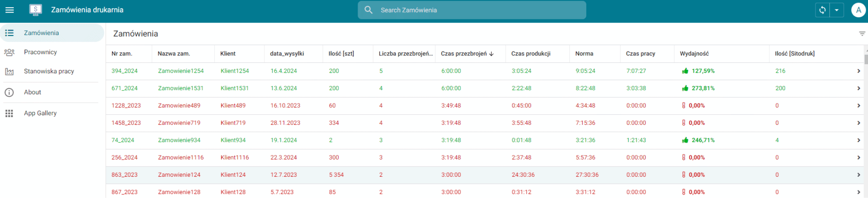
Task: Open the About page
Action: click(33, 92)
